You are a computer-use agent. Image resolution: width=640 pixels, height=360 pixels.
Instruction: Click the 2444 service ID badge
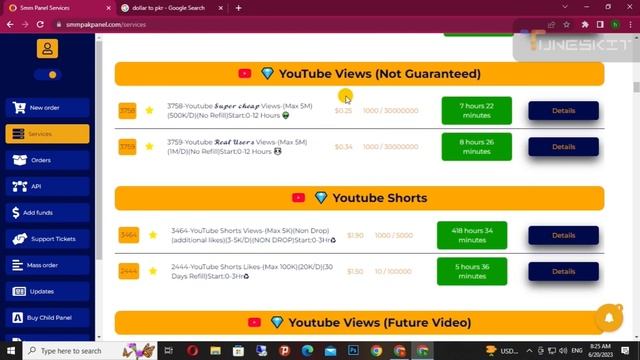coord(129,271)
